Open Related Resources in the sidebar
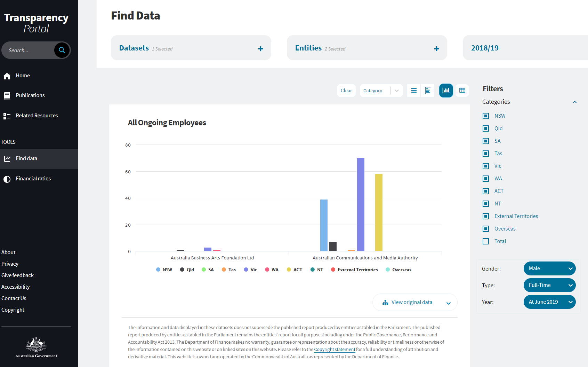Viewport: 588px width, 367px height. [37, 115]
